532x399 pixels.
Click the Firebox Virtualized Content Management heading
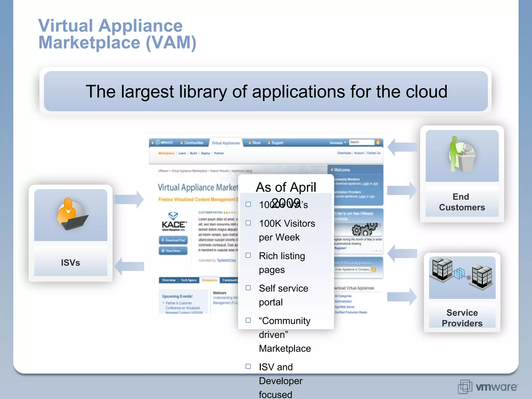pyautogui.click(x=198, y=199)
